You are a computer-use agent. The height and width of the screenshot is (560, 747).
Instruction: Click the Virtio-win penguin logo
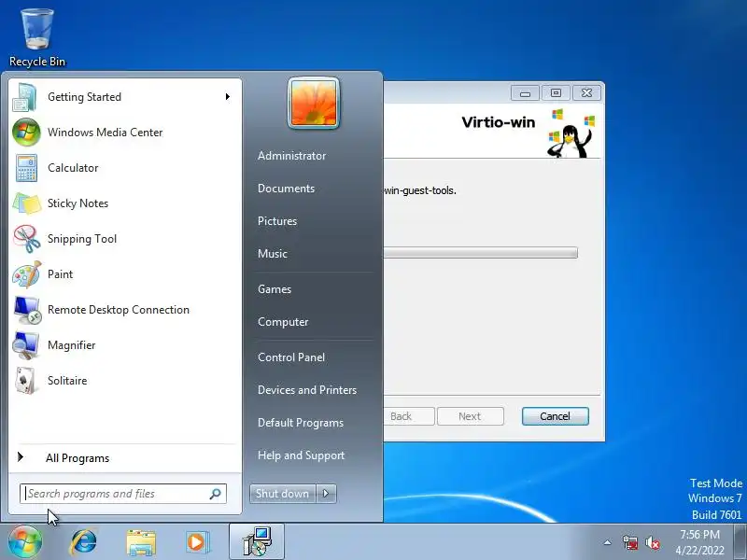click(571, 133)
